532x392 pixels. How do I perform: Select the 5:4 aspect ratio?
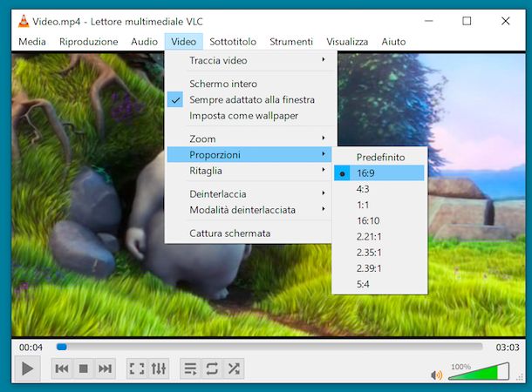[379, 284]
